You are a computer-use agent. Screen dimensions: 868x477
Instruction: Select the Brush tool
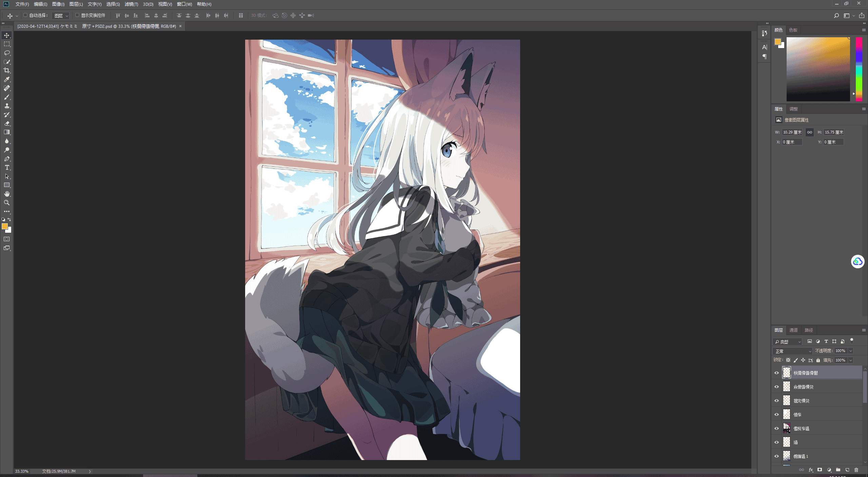7,97
